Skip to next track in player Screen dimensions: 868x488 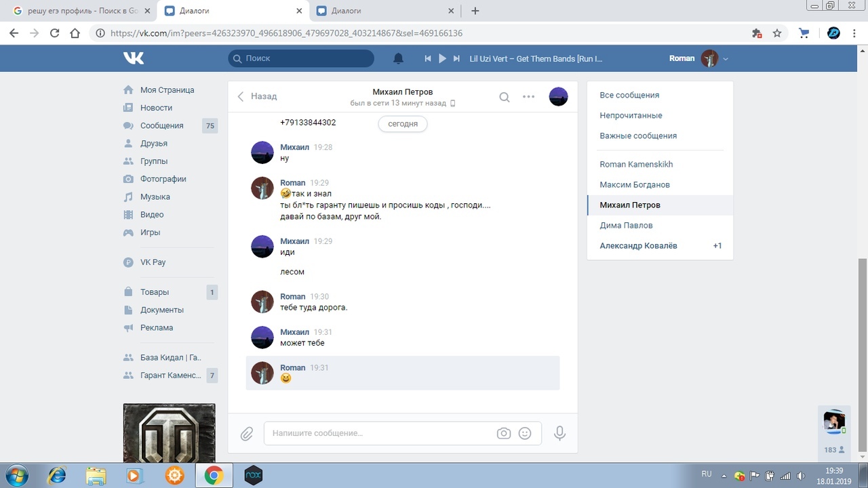click(456, 58)
